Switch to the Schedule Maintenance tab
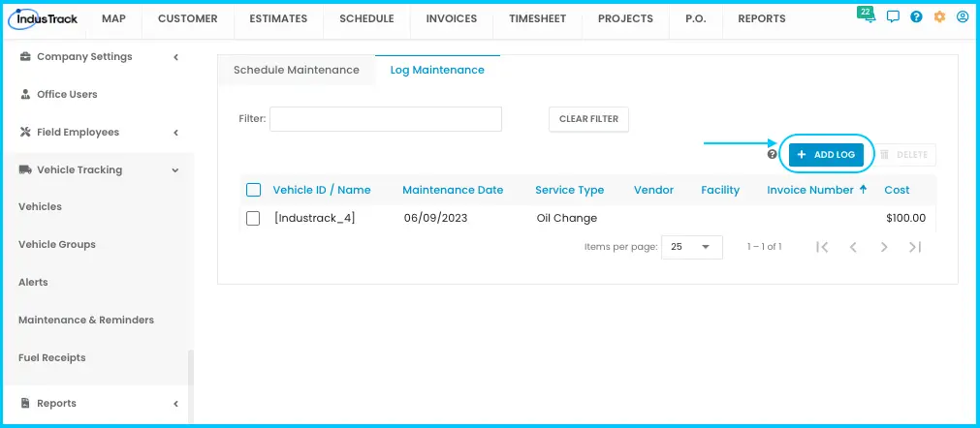The width and height of the screenshot is (980, 428). click(x=297, y=70)
